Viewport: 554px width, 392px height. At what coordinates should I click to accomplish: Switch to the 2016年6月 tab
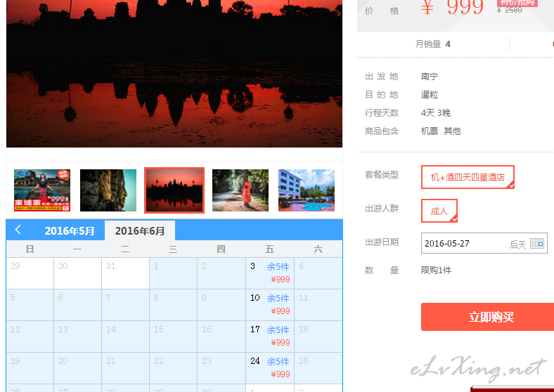140,231
